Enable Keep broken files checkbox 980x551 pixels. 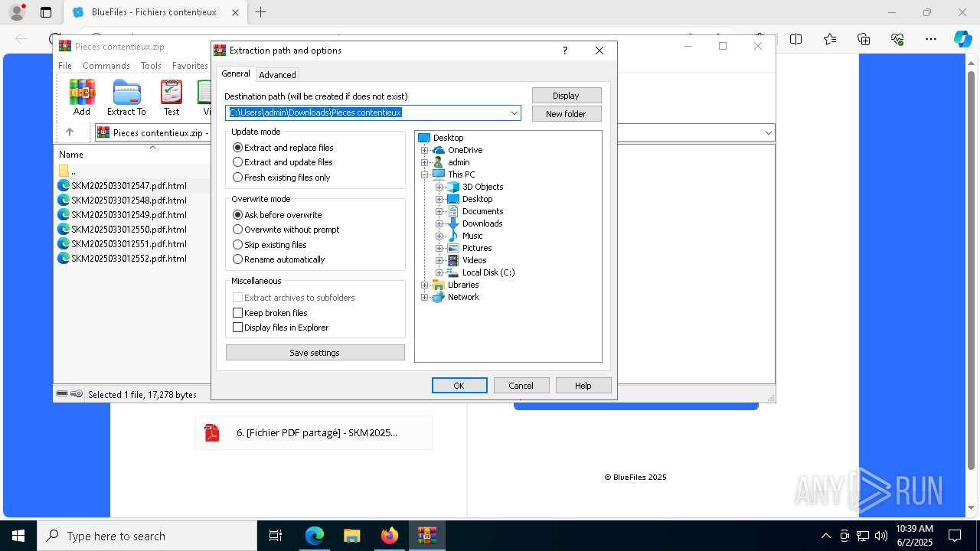[238, 313]
